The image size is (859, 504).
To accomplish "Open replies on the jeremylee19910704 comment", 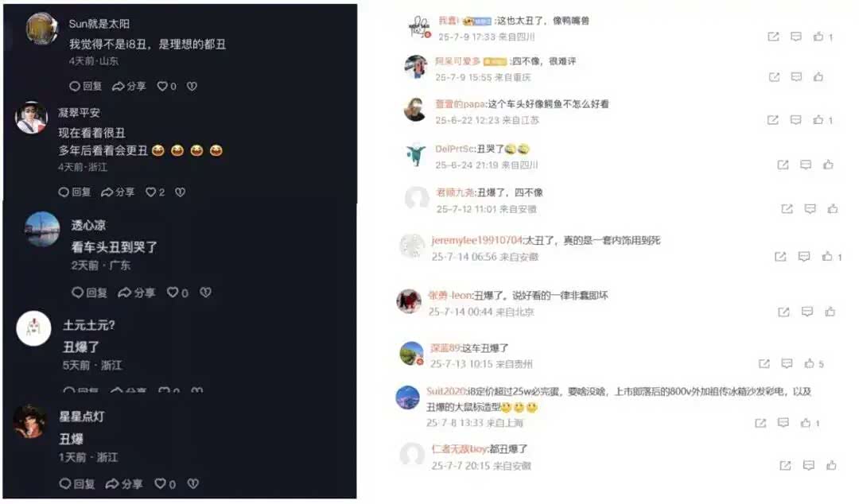I will tap(803, 257).
